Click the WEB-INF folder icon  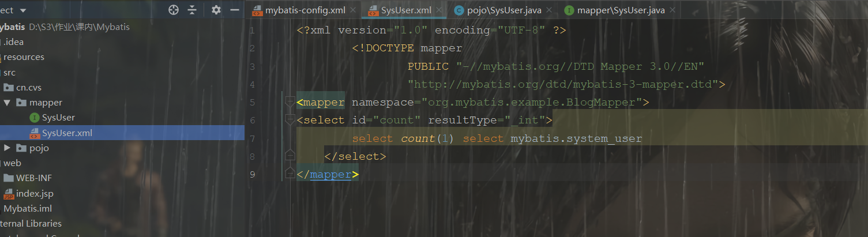click(x=9, y=178)
